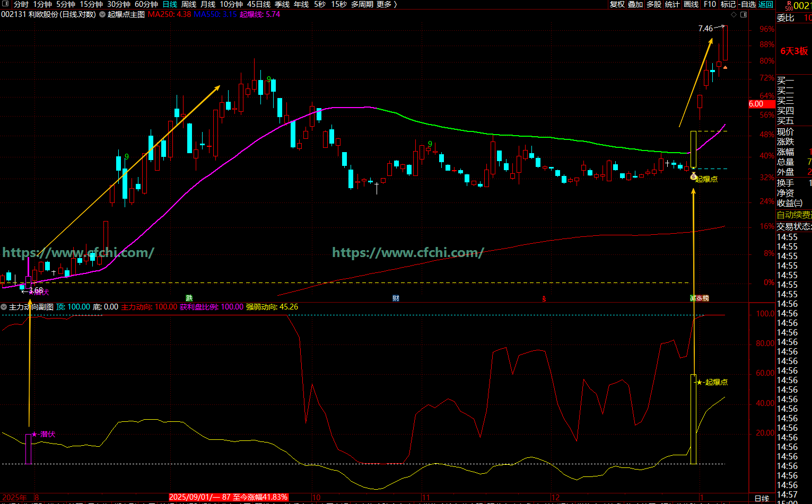Click the 7.46 high price label
Screen dimensions: 812x504
point(705,29)
